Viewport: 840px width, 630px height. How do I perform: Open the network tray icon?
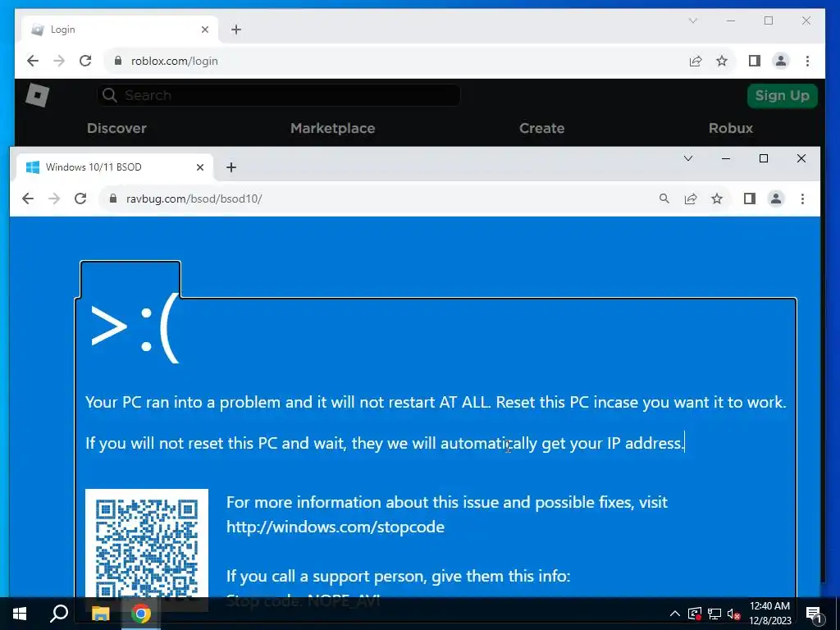pyautogui.click(x=714, y=614)
